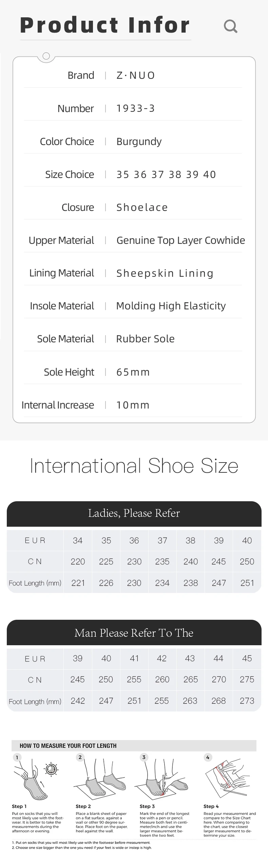Click the International Shoe Size title

(x=134, y=466)
